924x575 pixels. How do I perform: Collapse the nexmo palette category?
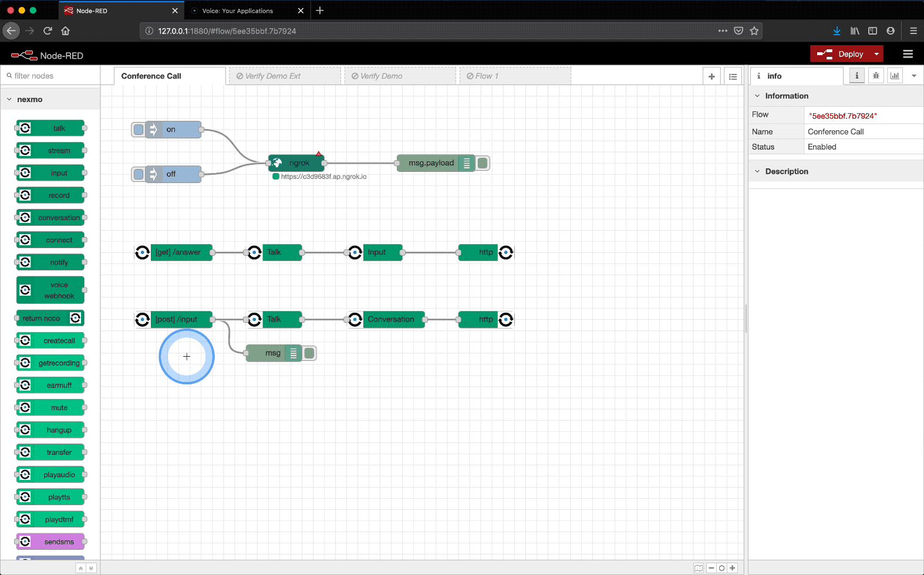click(9, 100)
